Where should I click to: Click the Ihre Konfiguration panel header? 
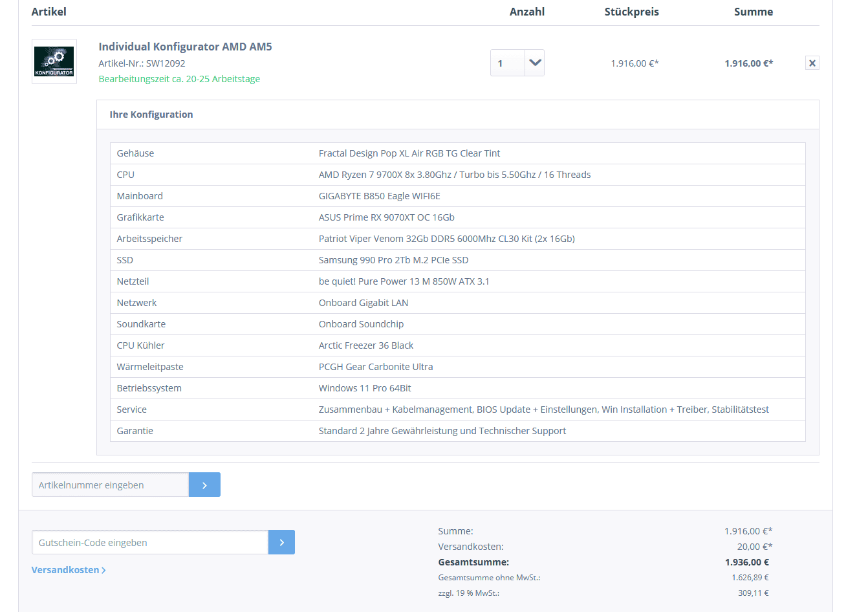tap(151, 115)
